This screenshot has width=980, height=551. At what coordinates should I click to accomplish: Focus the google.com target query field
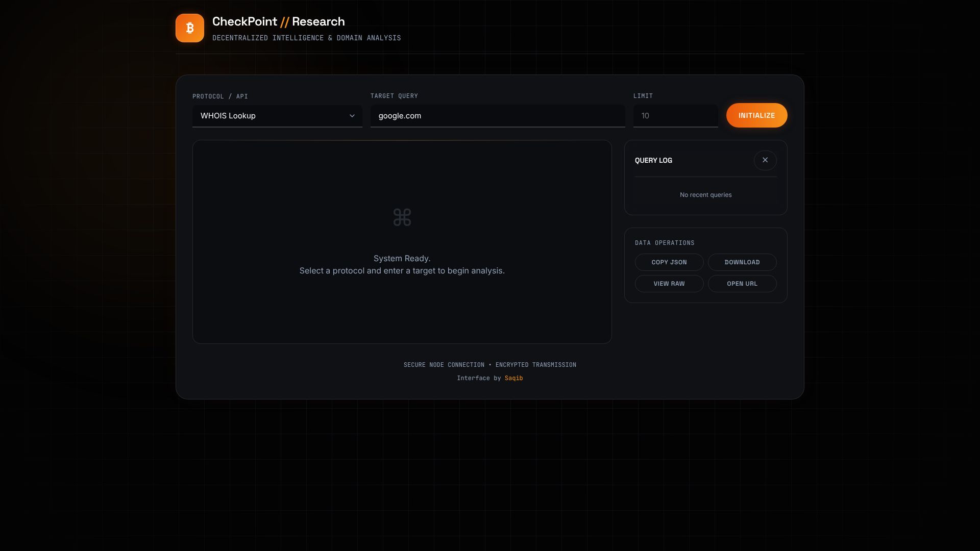pyautogui.click(x=498, y=116)
